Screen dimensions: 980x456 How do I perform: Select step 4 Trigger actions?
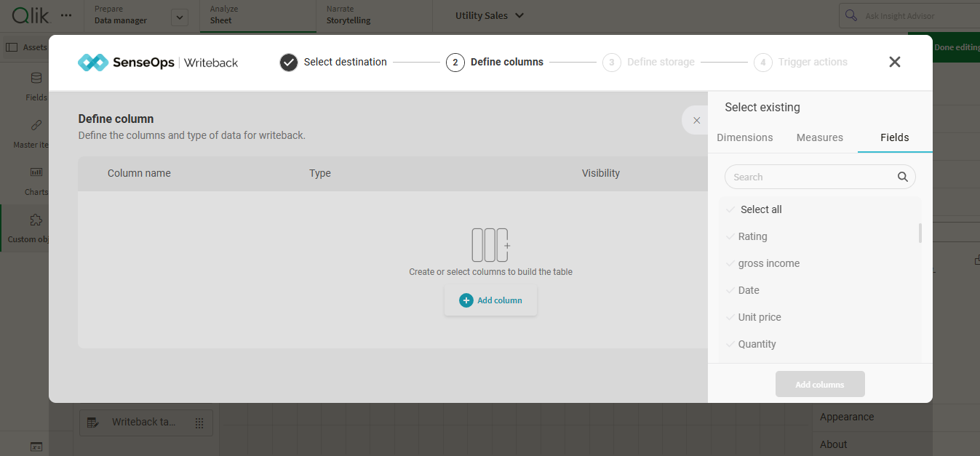[800, 63]
